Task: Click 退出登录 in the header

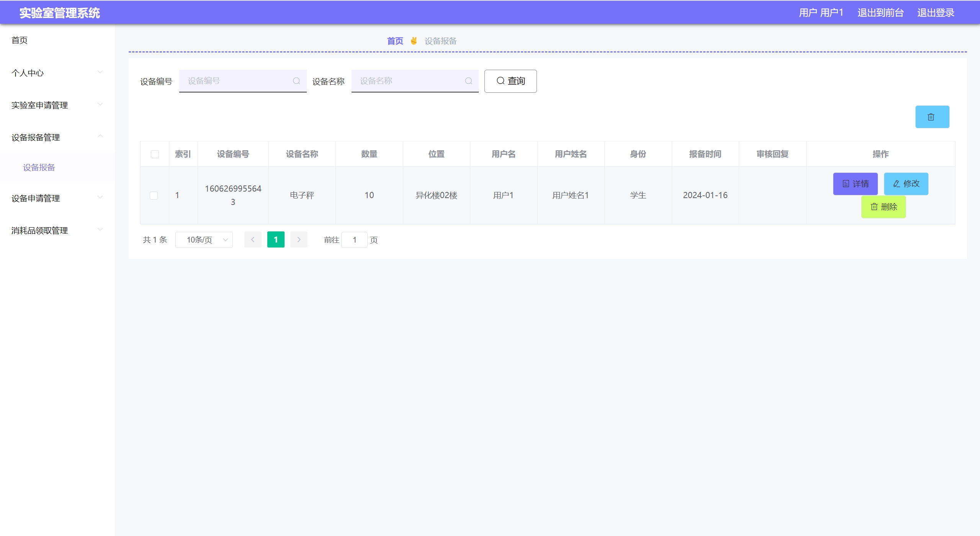Action: click(x=935, y=13)
